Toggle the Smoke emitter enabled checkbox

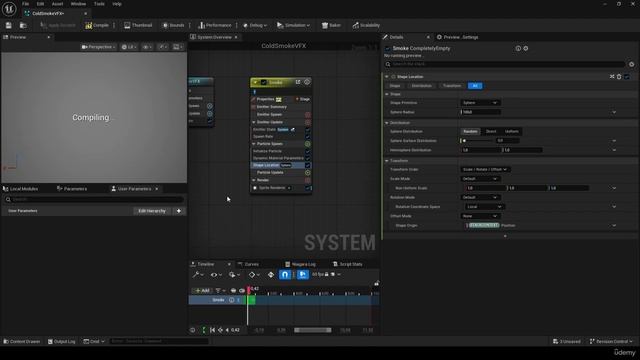264,82
